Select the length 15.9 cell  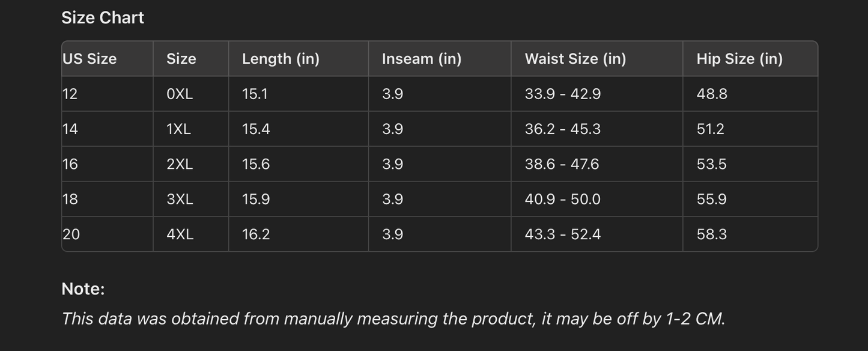pyautogui.click(x=256, y=199)
